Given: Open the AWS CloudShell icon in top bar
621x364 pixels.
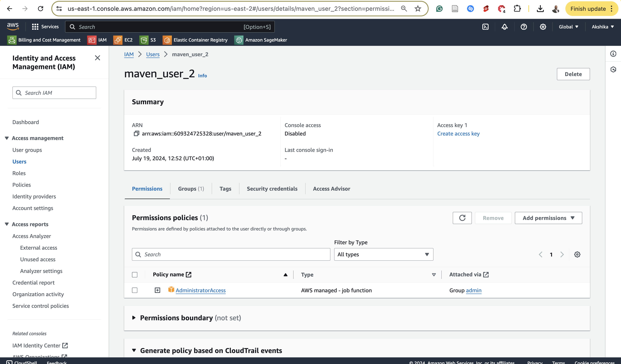Looking at the screenshot, I should coord(485,27).
